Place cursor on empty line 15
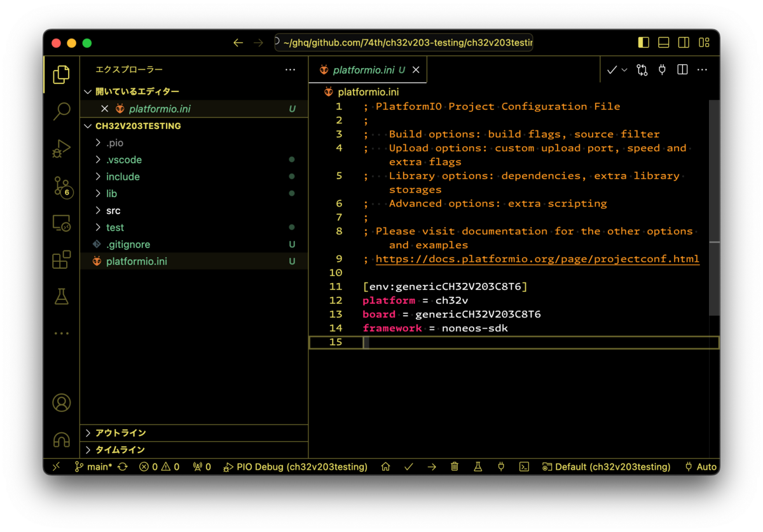This screenshot has height=532, width=763. click(514, 342)
